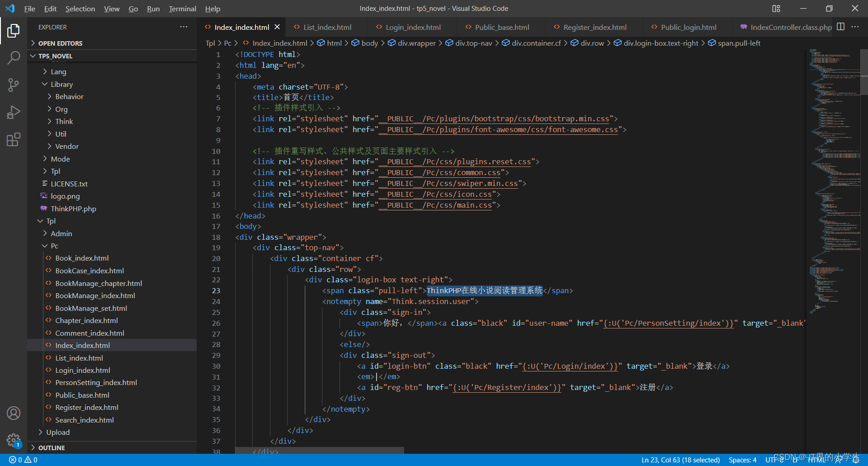This screenshot has height=466, width=868.
Task: Click Ln 23, Col 63 status item
Action: tap(680, 460)
